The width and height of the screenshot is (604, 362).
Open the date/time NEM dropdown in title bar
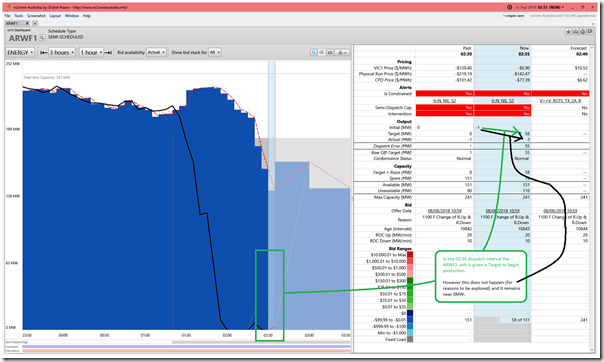[539, 7]
